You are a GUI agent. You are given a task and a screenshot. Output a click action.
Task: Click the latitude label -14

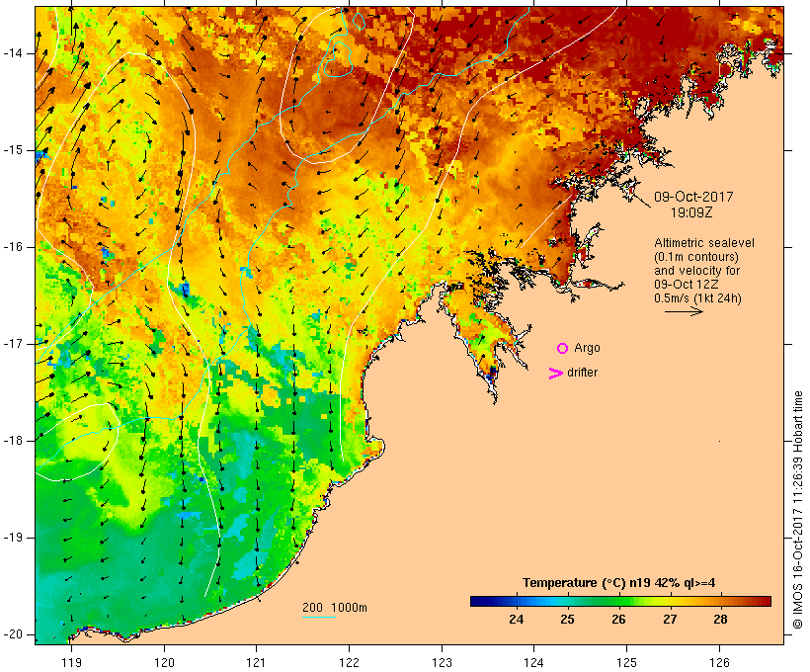[x=12, y=53]
